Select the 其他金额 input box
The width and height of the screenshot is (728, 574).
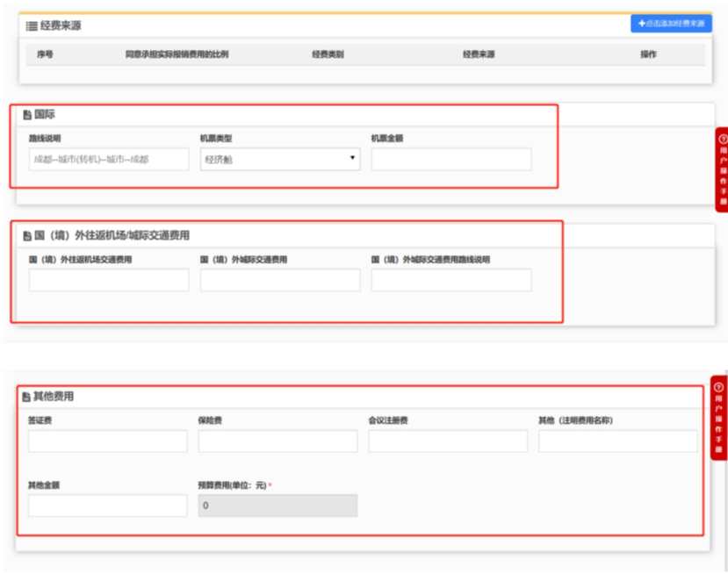[108, 506]
